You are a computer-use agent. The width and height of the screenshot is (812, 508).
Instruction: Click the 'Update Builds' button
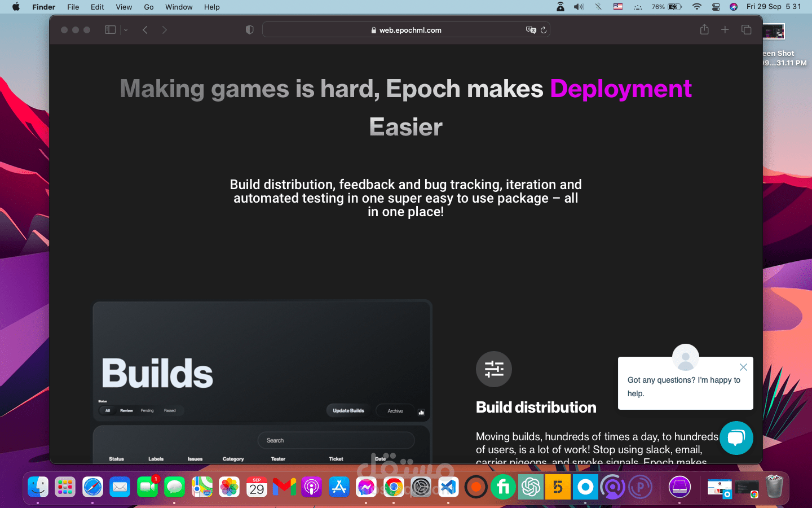[x=348, y=410]
